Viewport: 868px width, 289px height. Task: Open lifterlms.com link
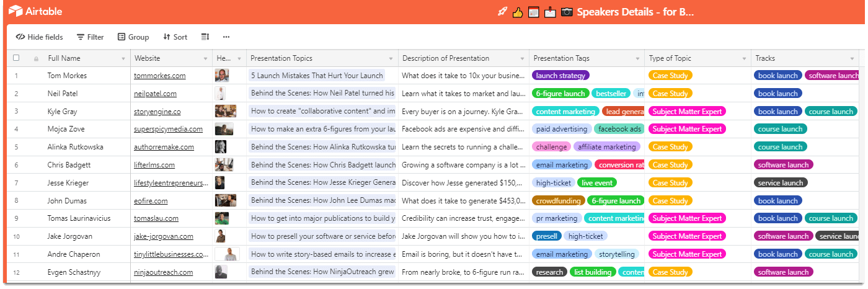pos(154,165)
